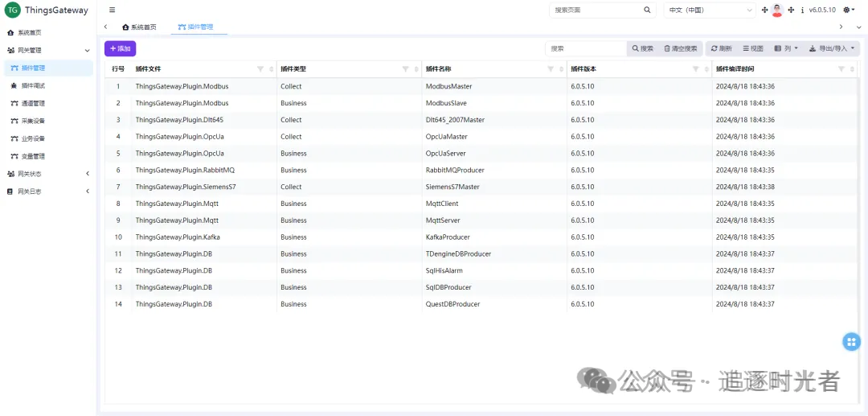Viewport: 868px width, 416px height.
Task: Expand the 网关状态 sidebar group
Action: pyautogui.click(x=48, y=174)
